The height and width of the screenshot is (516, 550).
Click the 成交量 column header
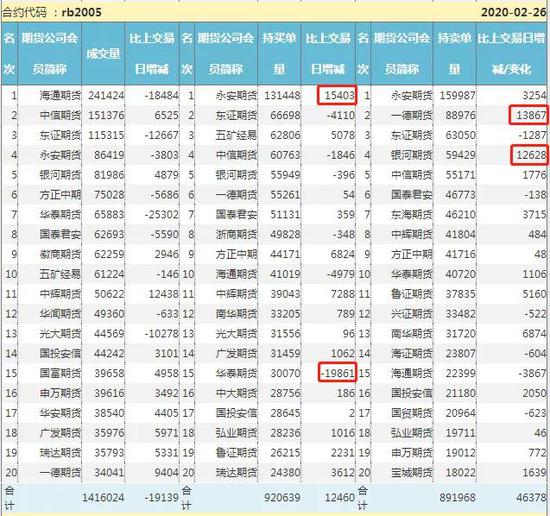tap(103, 54)
